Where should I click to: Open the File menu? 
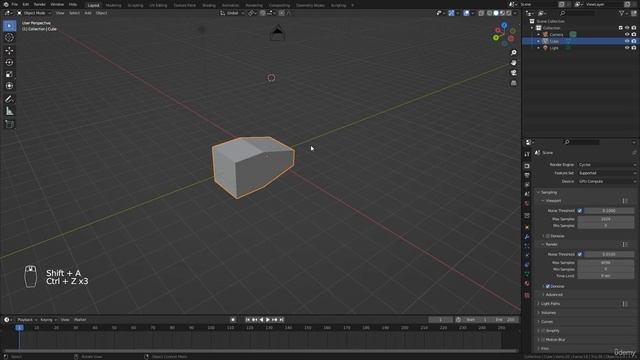pyautogui.click(x=15, y=4)
